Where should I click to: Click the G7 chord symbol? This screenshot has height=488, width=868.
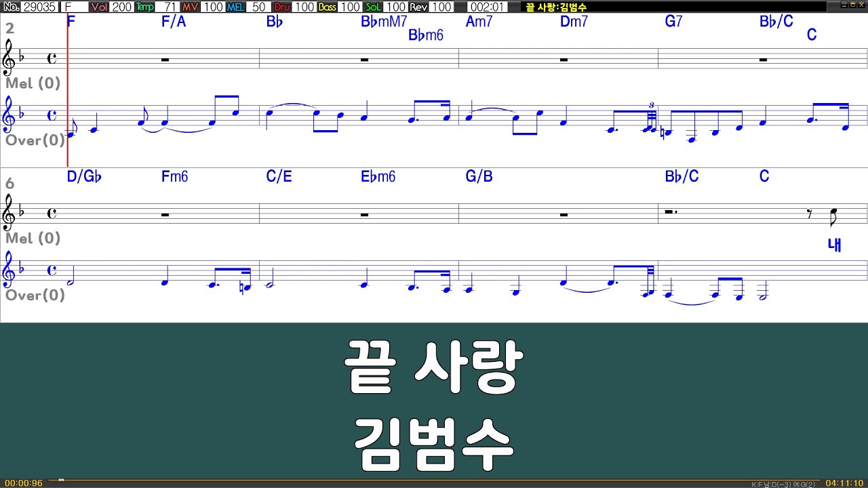[x=673, y=22]
